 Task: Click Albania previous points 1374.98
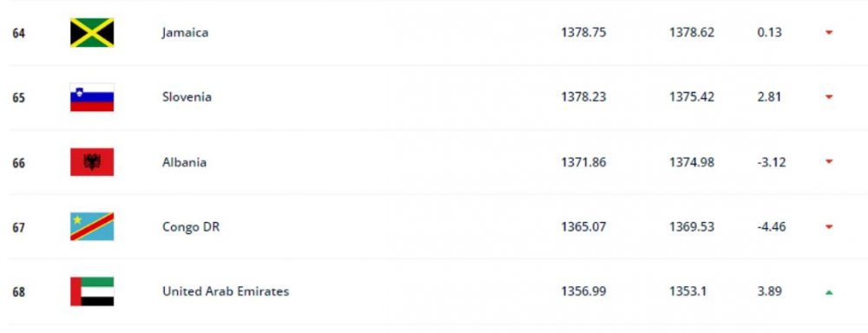(x=692, y=162)
